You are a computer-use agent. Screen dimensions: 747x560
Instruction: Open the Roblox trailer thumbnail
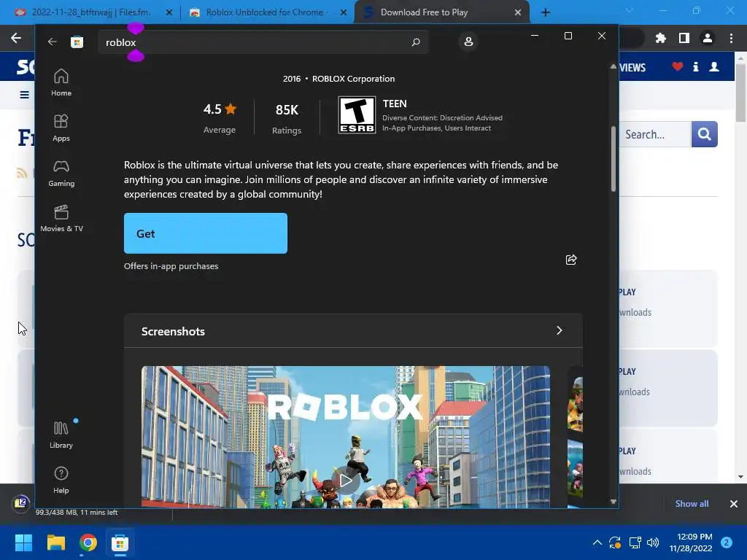[x=345, y=437]
